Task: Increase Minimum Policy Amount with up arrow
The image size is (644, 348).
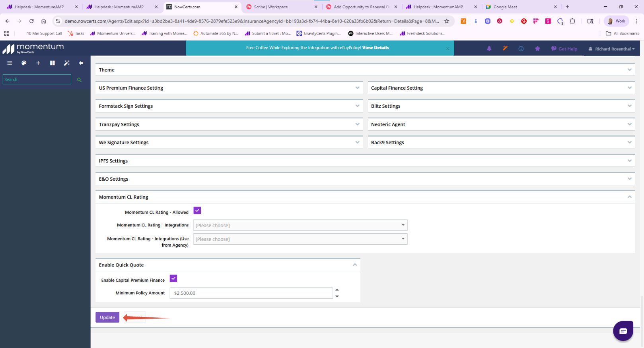Action: 337,290
